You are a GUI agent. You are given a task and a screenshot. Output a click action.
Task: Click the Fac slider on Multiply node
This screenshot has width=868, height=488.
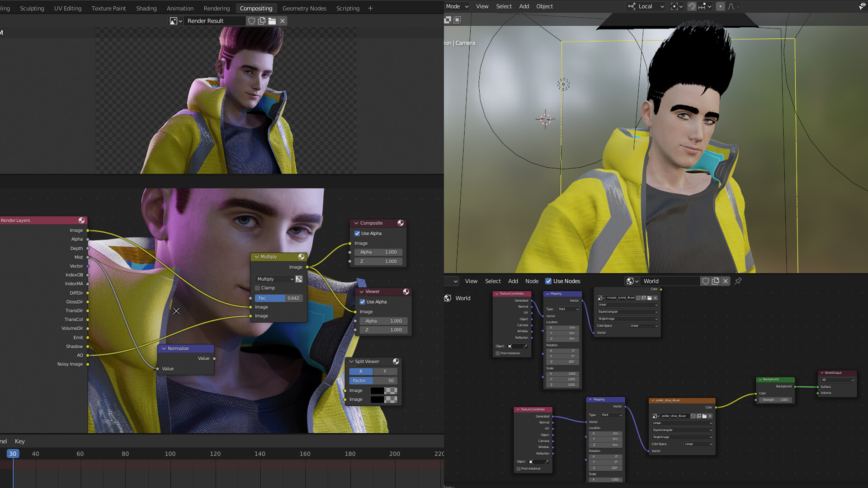pyautogui.click(x=278, y=298)
